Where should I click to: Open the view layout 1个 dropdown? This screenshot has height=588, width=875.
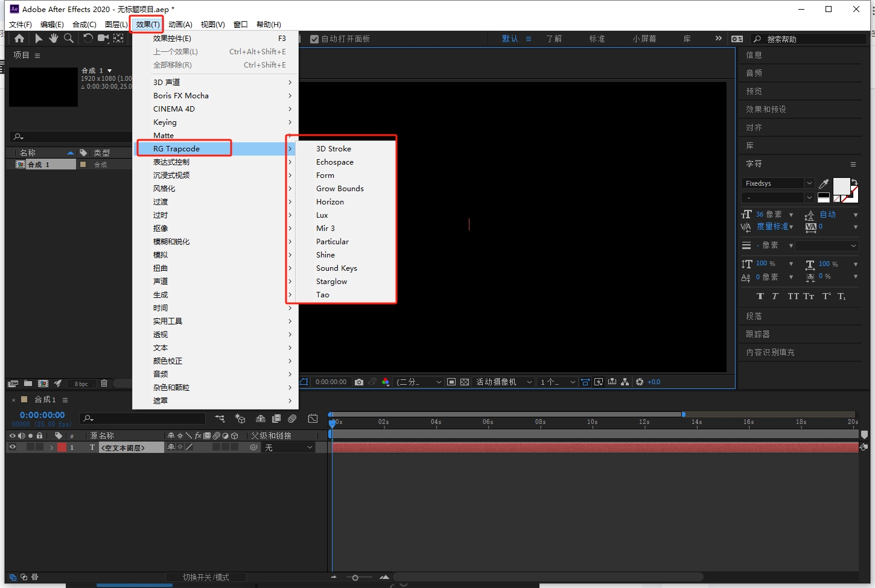557,382
